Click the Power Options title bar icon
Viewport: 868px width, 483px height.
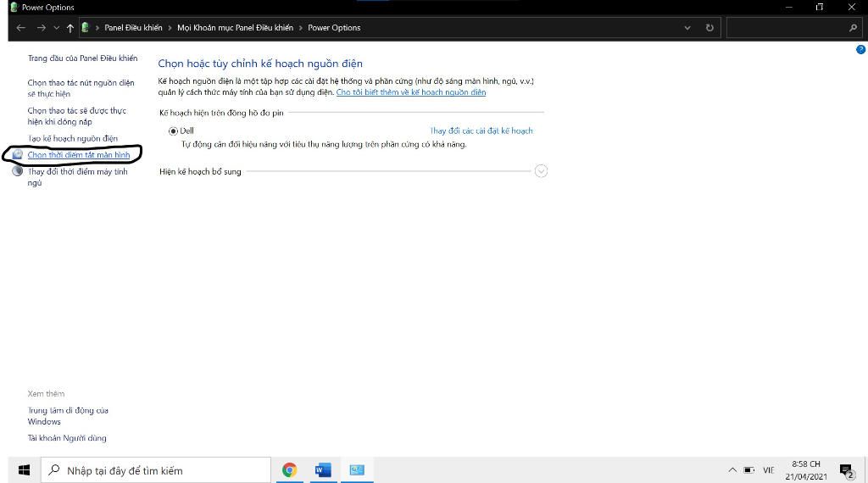pos(14,7)
